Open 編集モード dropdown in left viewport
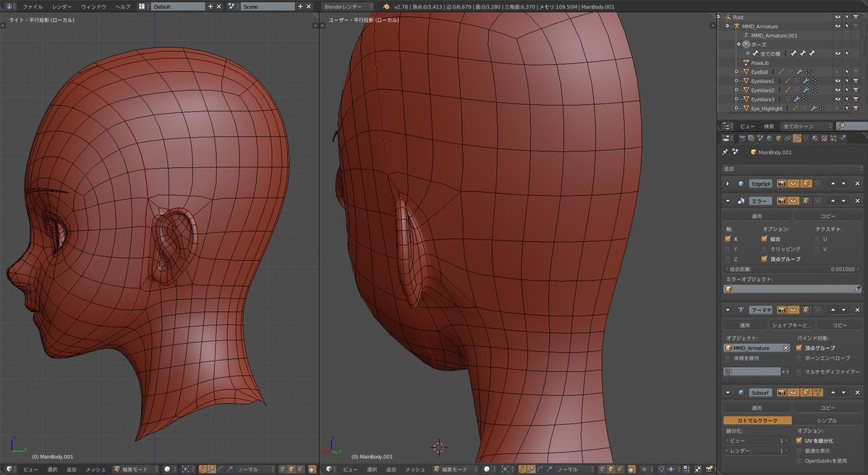Viewport: 868px width, 475px height. 135,469
